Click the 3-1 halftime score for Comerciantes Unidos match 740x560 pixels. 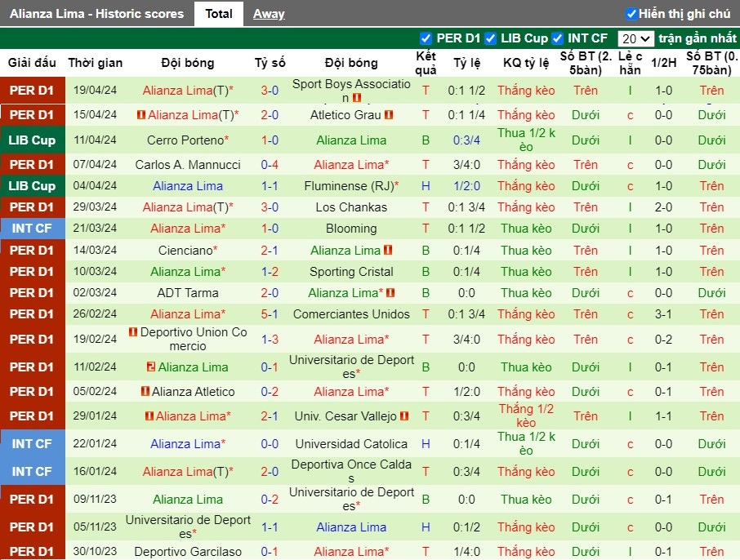click(663, 314)
